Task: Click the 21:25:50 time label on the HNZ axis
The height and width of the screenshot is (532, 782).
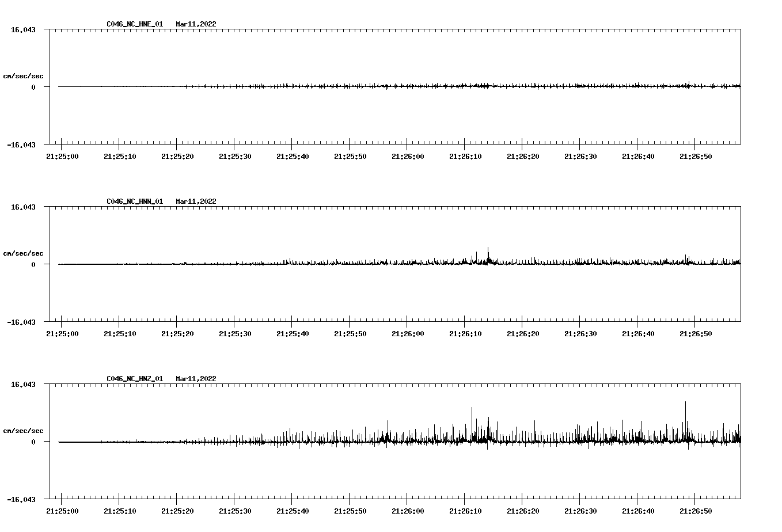Action: (x=350, y=511)
